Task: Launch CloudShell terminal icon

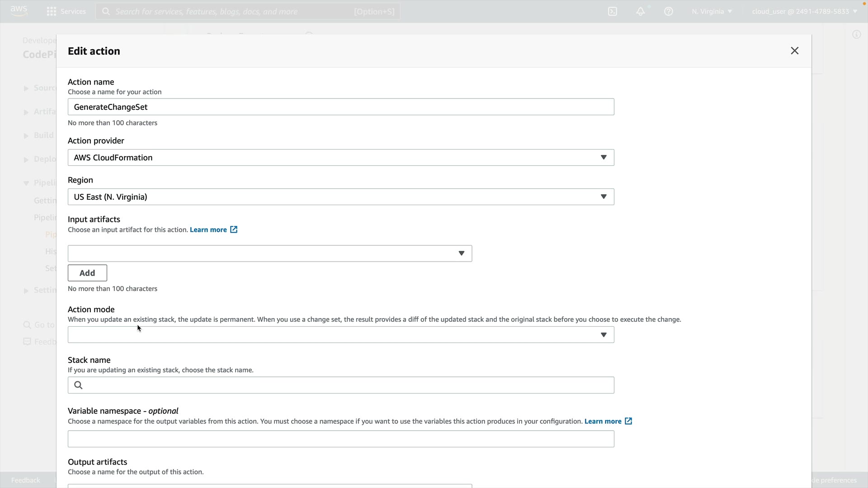Action: coord(613,11)
